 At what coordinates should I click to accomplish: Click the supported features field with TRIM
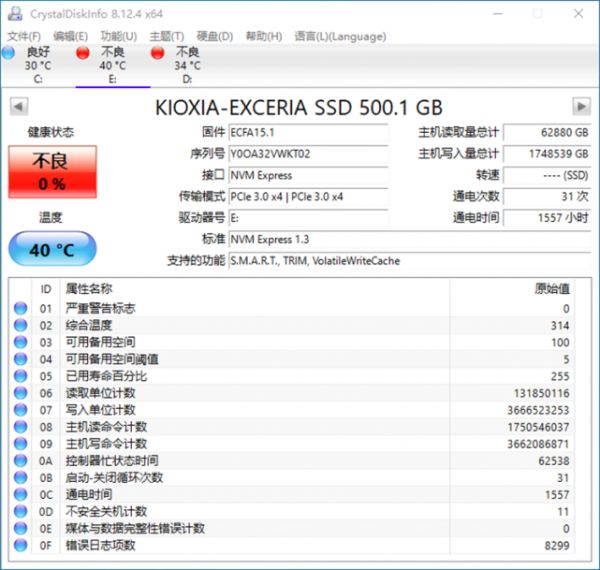(410, 261)
